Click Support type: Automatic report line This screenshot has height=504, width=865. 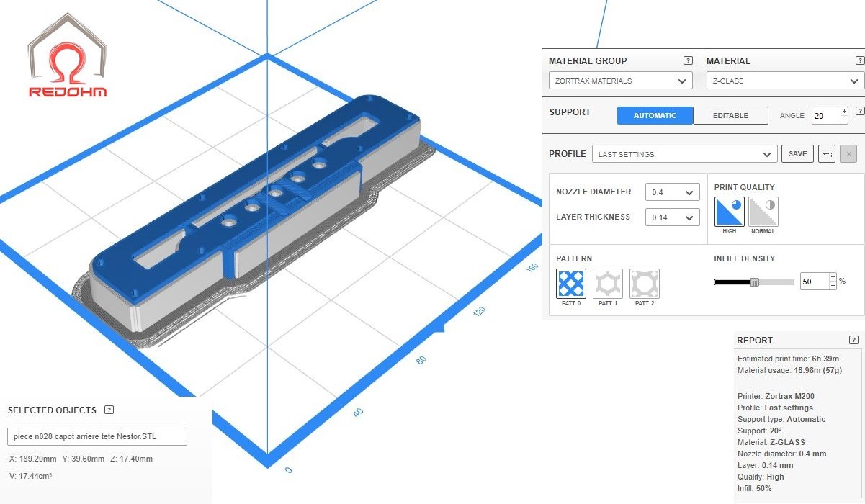point(781,419)
